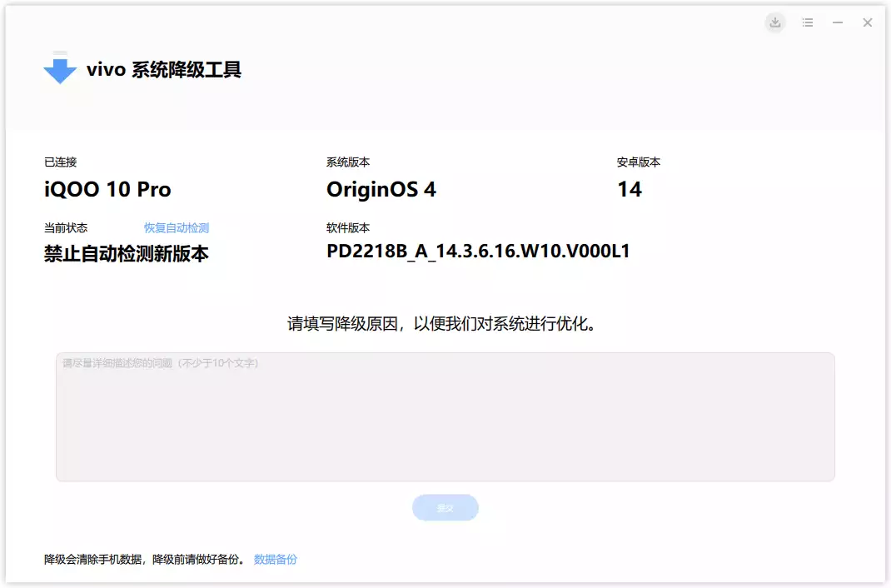Click the 请填写降级原因 prompt text

pyautogui.click(x=442, y=324)
